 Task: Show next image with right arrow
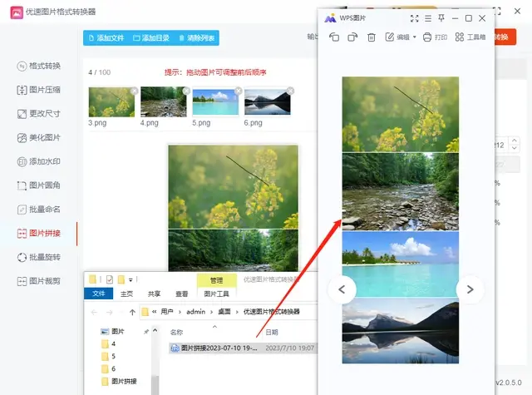470,289
